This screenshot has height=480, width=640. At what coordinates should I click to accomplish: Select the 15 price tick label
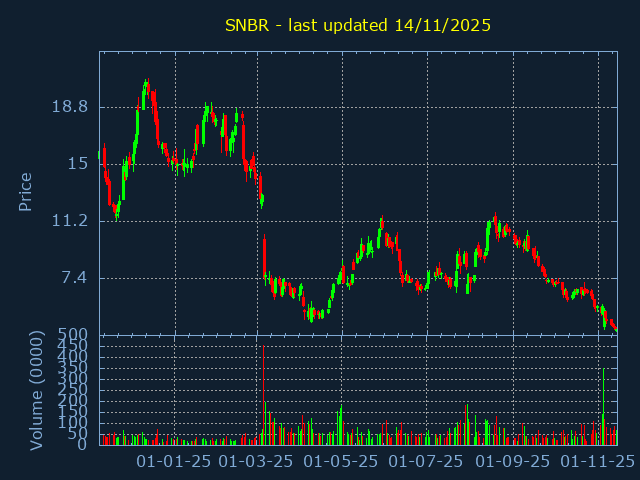pos(78,164)
